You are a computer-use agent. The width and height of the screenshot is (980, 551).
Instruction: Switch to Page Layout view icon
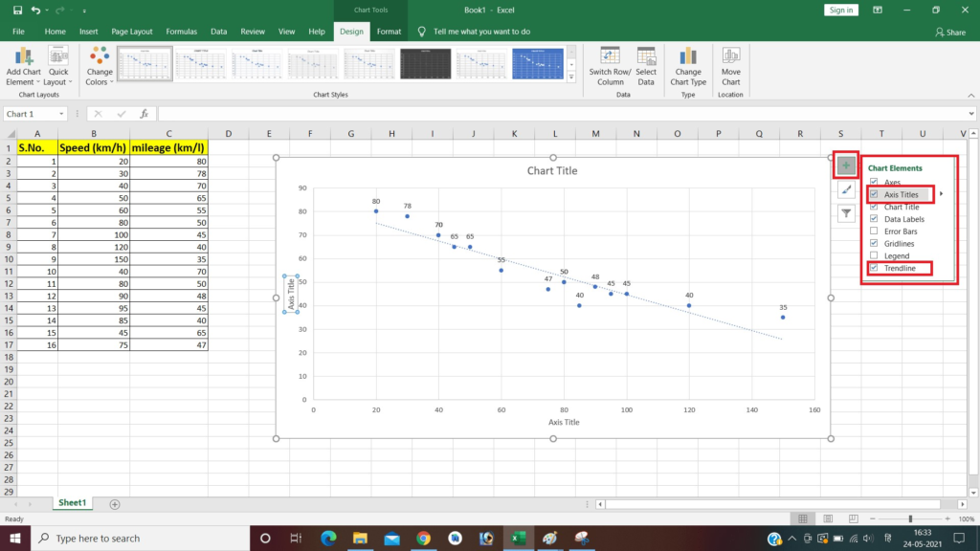pos(828,519)
